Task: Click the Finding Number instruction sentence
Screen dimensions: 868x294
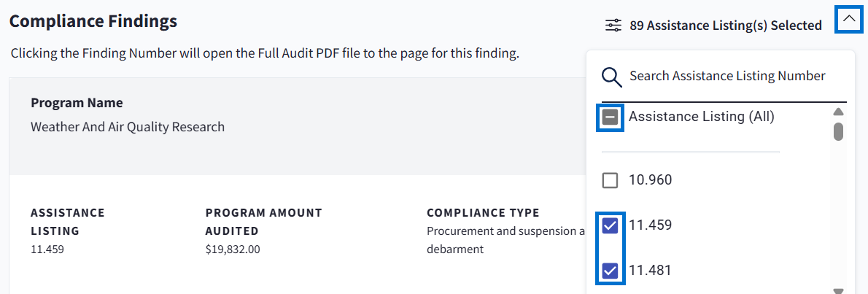Action: pos(264,54)
